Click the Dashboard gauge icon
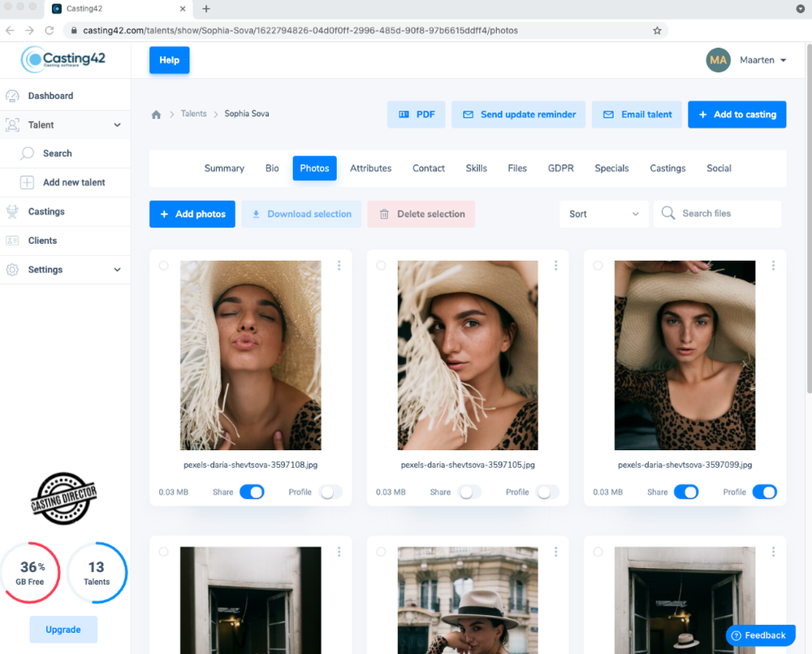Image resolution: width=812 pixels, height=654 pixels. (x=12, y=96)
